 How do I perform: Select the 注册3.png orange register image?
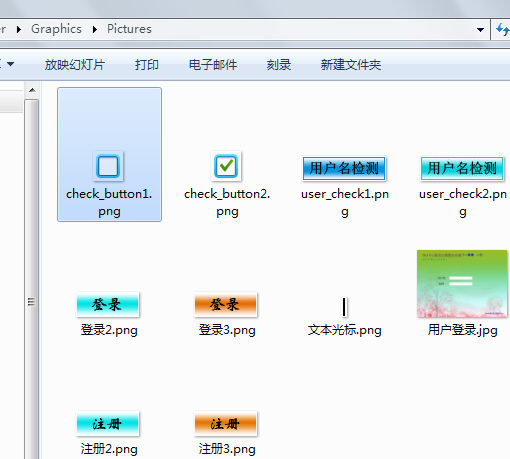226,424
